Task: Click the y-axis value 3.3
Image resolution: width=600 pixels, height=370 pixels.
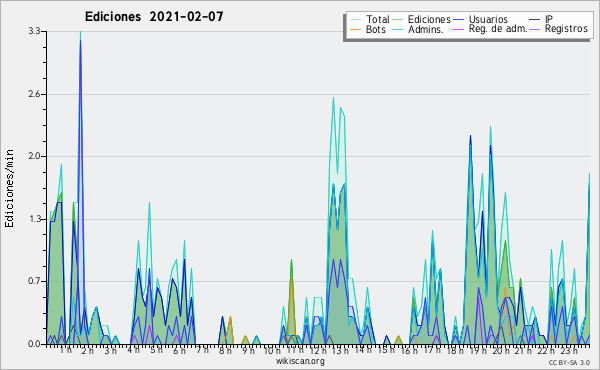Action: 34,31
